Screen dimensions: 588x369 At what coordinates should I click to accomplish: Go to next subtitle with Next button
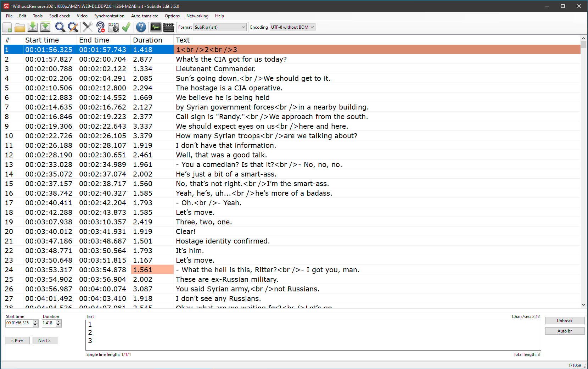coord(45,340)
